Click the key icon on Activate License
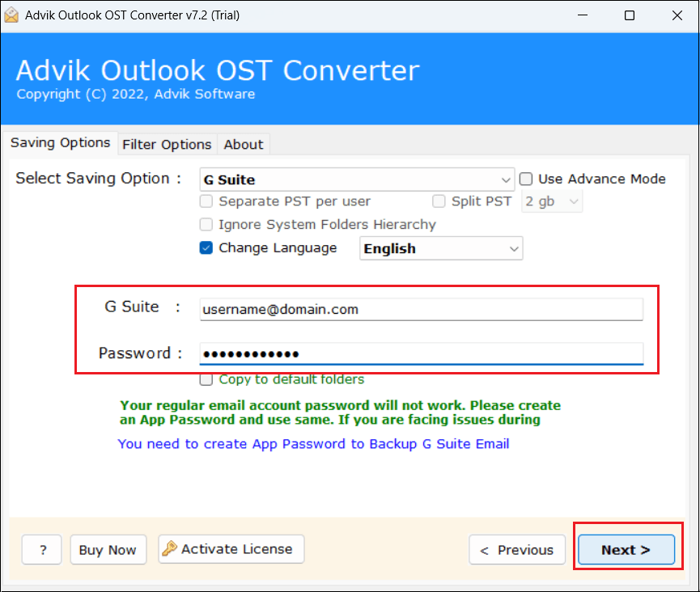Image resolution: width=700 pixels, height=592 pixels. pyautogui.click(x=169, y=549)
